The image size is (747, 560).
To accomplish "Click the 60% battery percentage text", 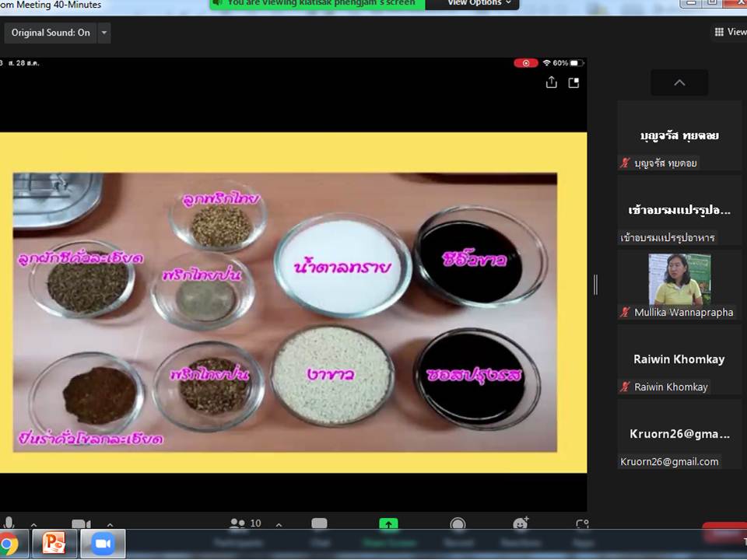I will pos(560,63).
